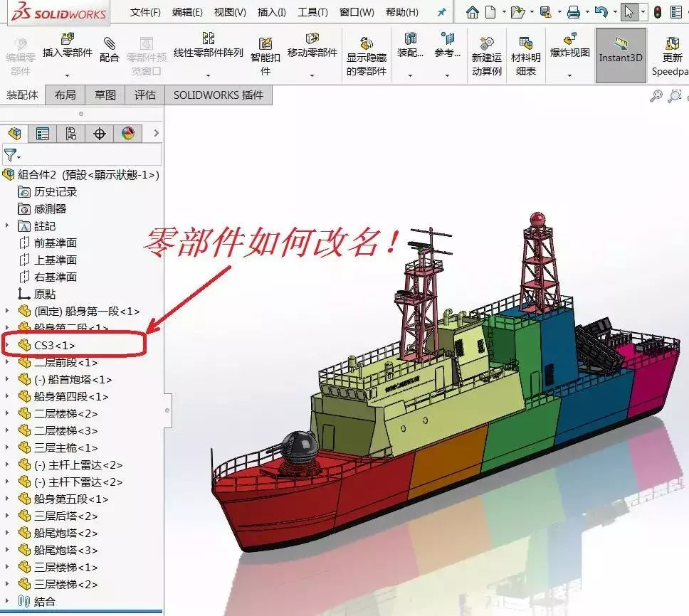Toggle the Instant3D button
The width and height of the screenshot is (689, 616).
tap(621, 50)
